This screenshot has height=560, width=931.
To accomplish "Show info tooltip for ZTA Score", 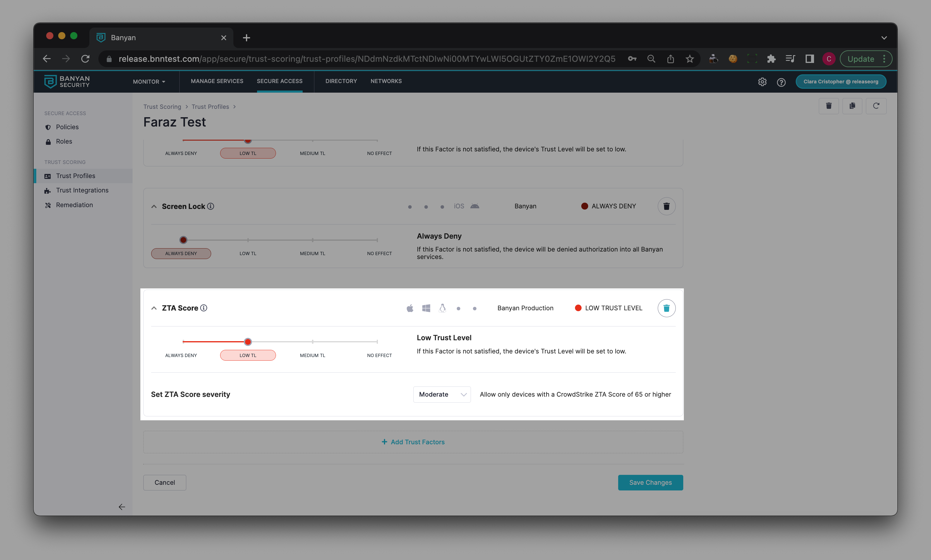I will 204,308.
